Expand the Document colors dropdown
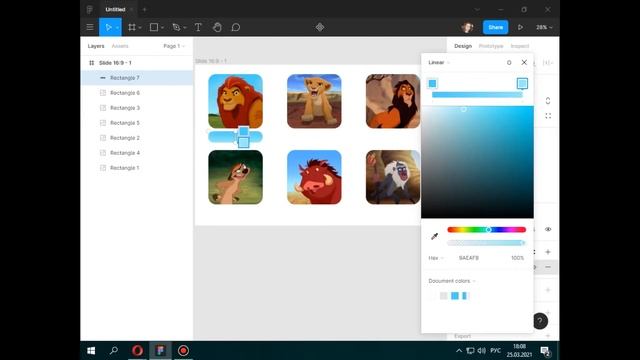This screenshot has width=640, height=360. tap(452, 281)
